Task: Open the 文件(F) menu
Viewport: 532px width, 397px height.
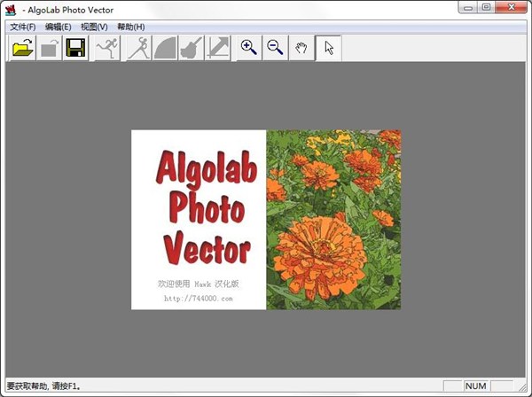Action: 23,27
